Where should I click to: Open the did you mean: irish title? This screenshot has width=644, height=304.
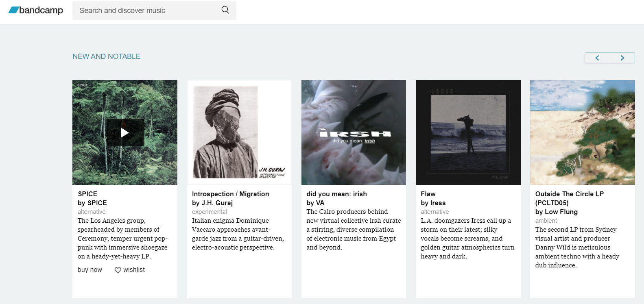tap(336, 194)
